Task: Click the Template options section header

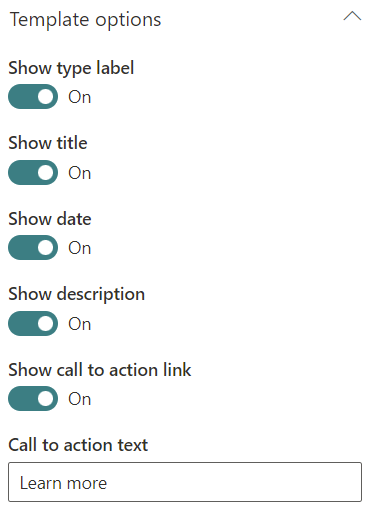Action: coord(86,19)
